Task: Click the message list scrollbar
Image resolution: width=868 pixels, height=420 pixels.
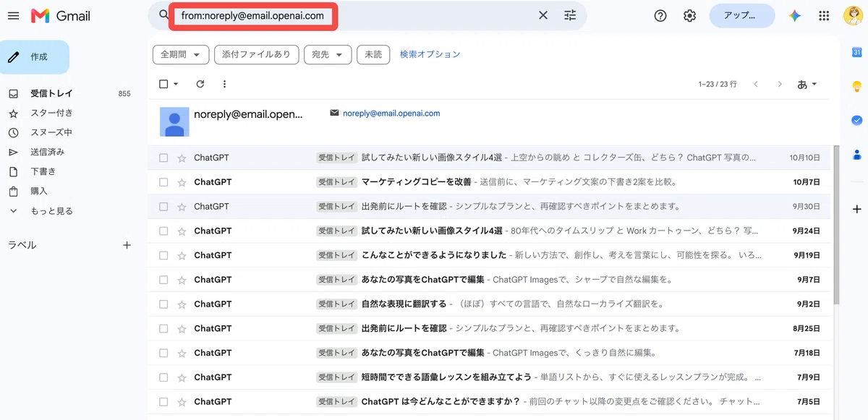Action: 836,224
